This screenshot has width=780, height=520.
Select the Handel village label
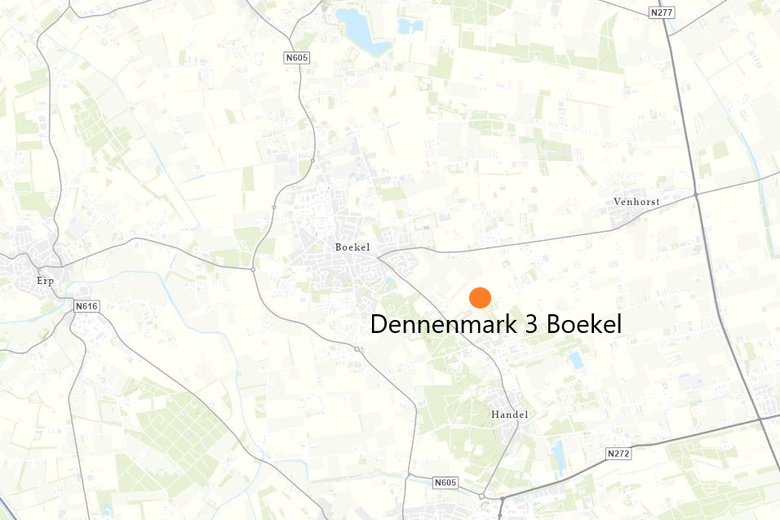click(509, 414)
